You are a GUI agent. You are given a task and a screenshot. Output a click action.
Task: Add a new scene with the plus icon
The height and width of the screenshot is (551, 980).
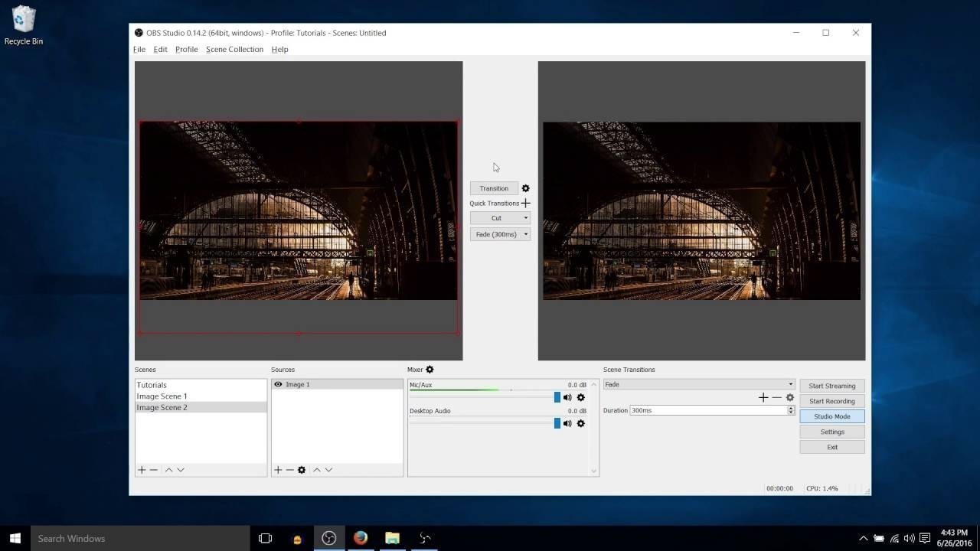pyautogui.click(x=142, y=469)
